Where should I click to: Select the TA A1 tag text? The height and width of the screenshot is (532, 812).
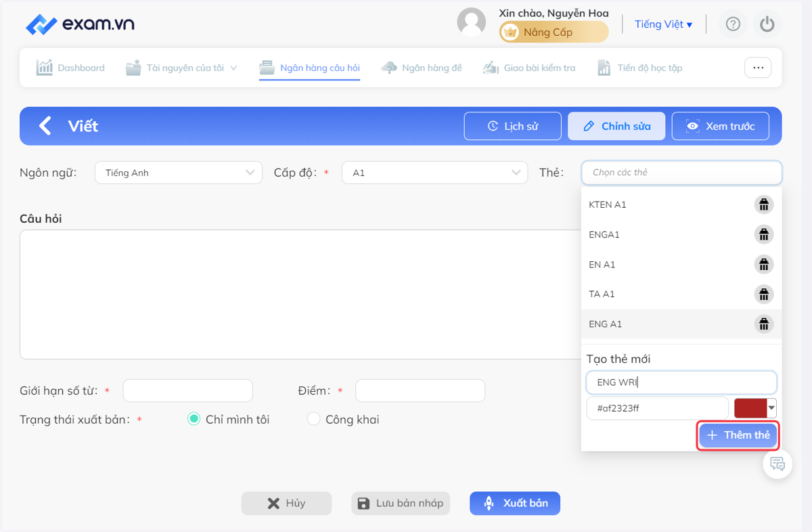tap(602, 294)
